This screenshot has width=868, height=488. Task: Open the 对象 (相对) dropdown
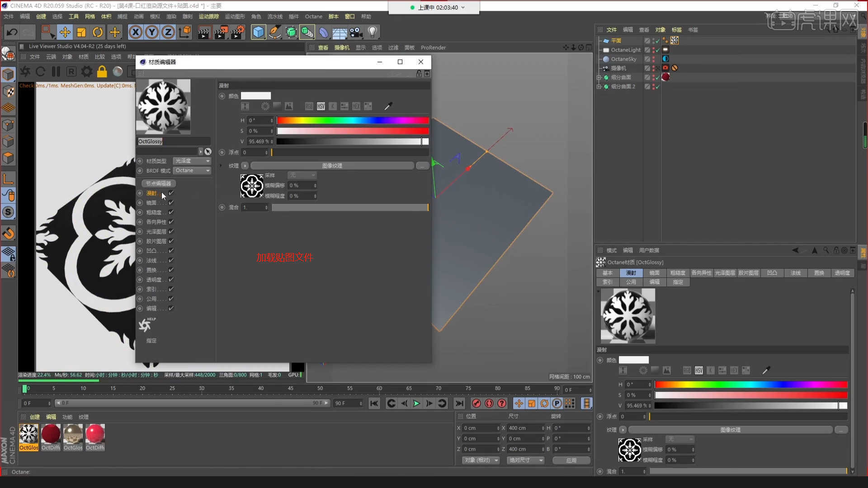481,460
